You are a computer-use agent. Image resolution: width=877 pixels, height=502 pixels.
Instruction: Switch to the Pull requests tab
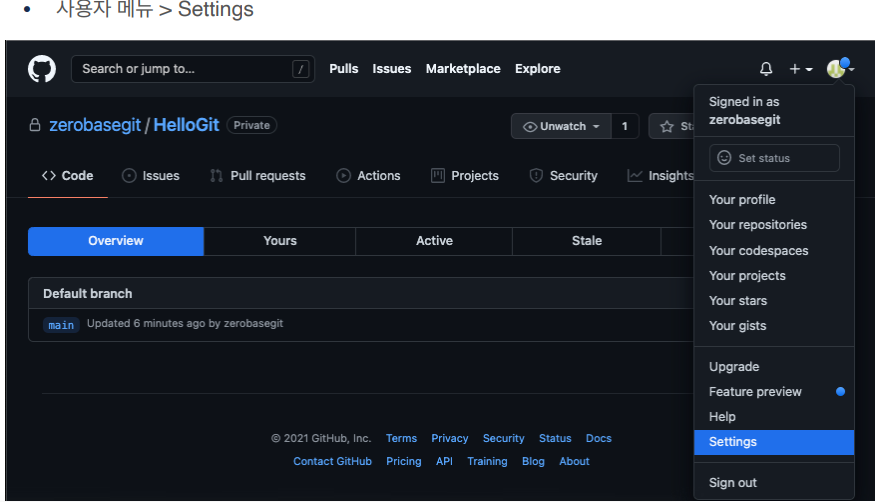pos(258,176)
